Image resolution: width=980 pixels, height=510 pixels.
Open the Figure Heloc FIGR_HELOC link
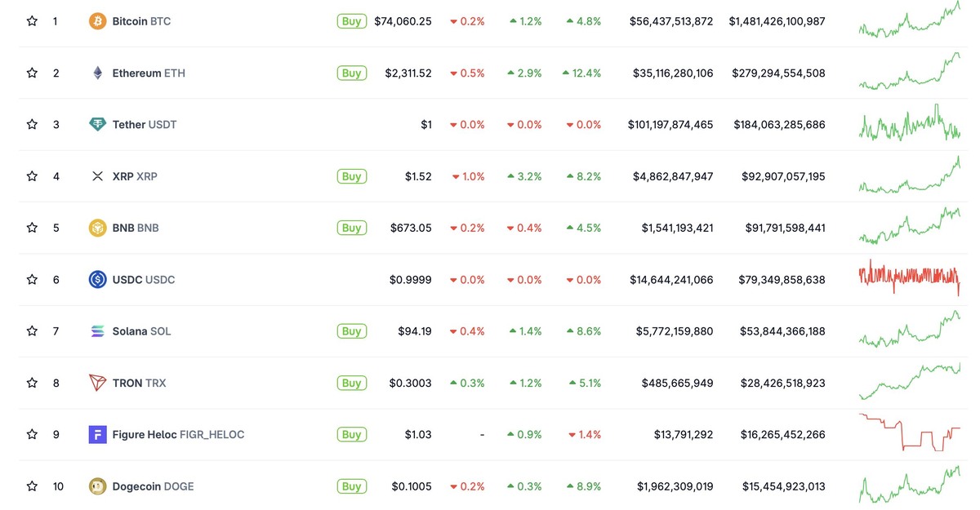(178, 434)
